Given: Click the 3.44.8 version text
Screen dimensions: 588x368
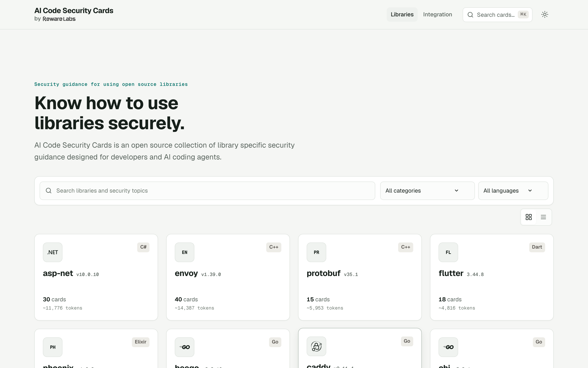Looking at the screenshot, I should click(x=475, y=275).
